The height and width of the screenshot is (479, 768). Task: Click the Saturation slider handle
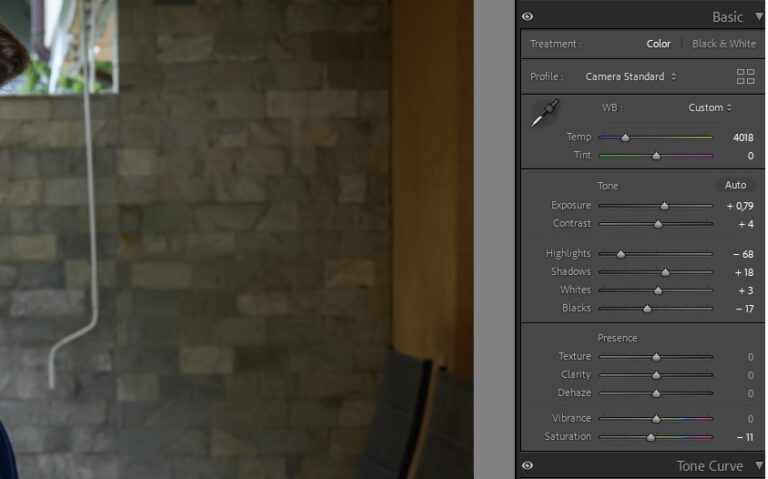(x=650, y=437)
